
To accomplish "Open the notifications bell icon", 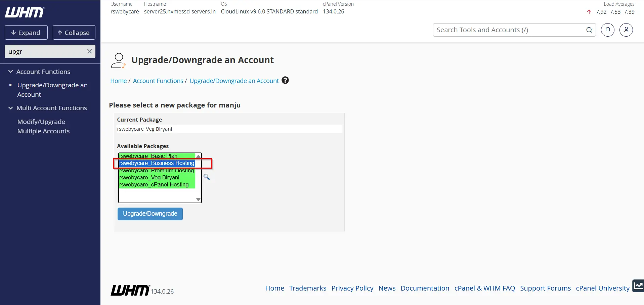I will pos(607,30).
